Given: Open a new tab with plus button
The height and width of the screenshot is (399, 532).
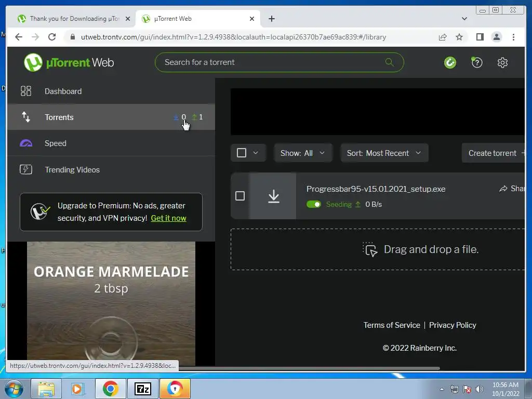Looking at the screenshot, I should pos(271,19).
